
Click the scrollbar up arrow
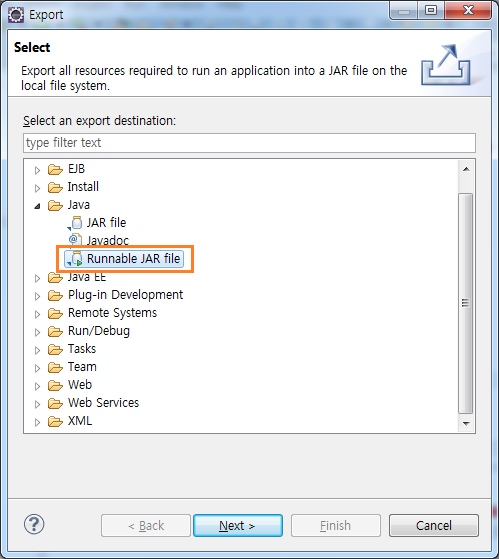tap(466, 169)
